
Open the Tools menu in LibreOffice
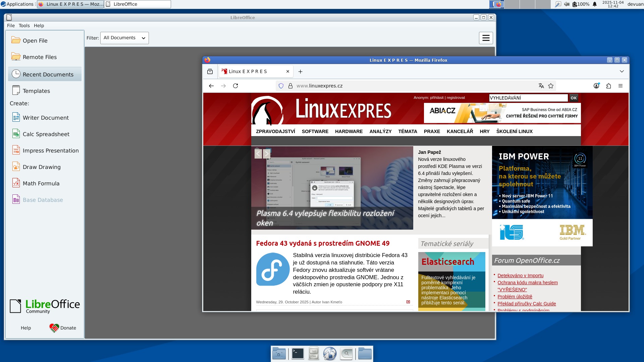(x=24, y=25)
